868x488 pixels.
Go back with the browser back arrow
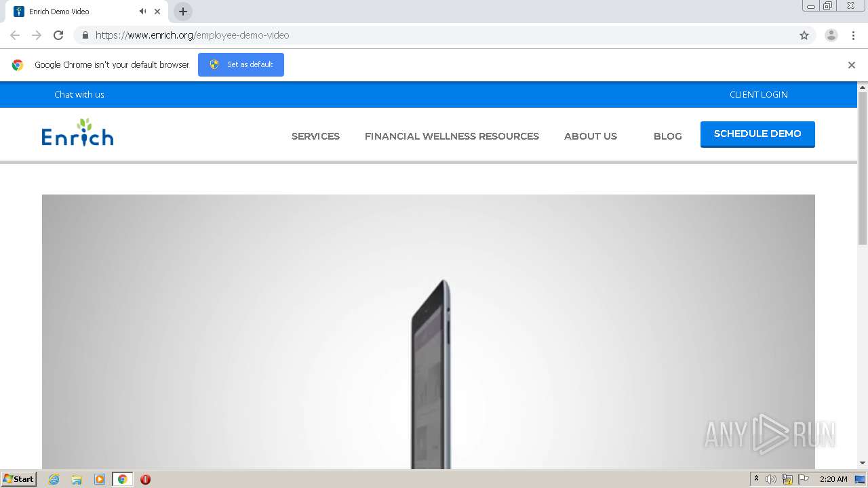(15, 35)
